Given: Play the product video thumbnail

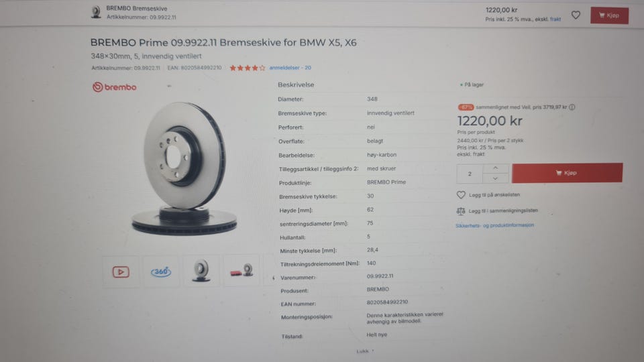Looking at the screenshot, I should click(x=121, y=271).
